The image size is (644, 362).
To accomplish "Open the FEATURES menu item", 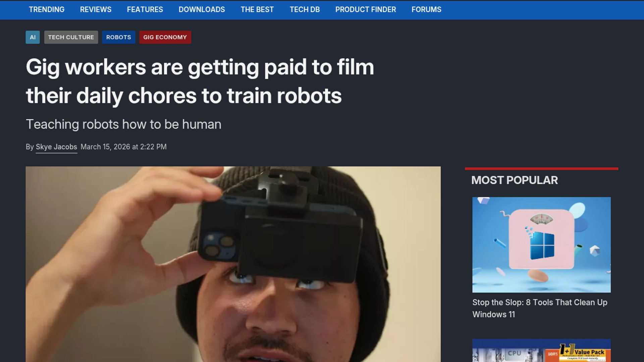I will (145, 9).
